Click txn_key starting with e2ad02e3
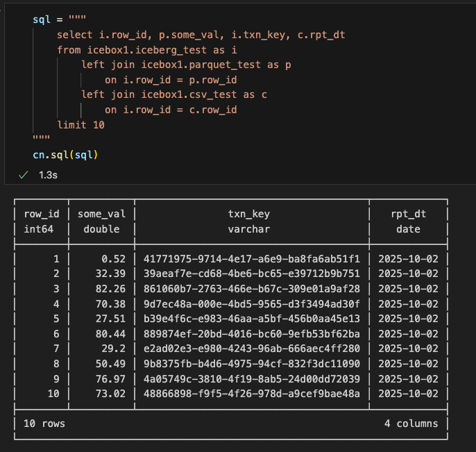This screenshot has width=476, height=452. pyautogui.click(x=252, y=349)
